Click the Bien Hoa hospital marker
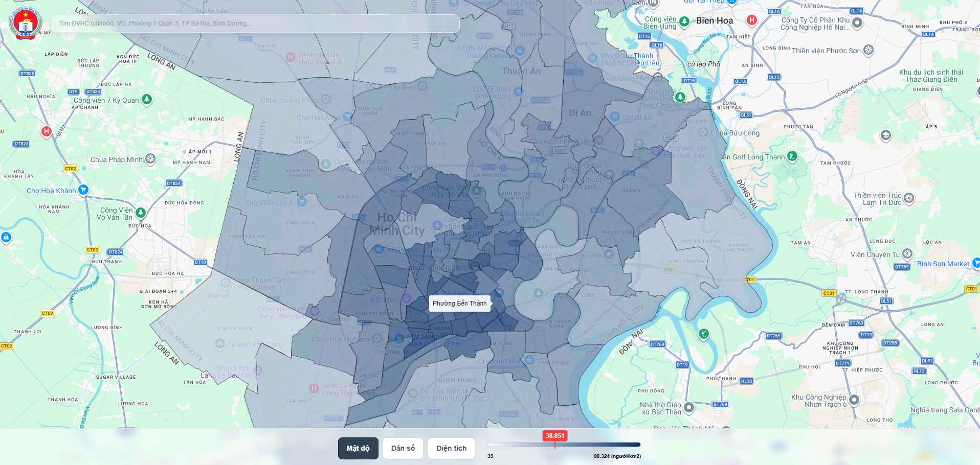 [x=751, y=20]
